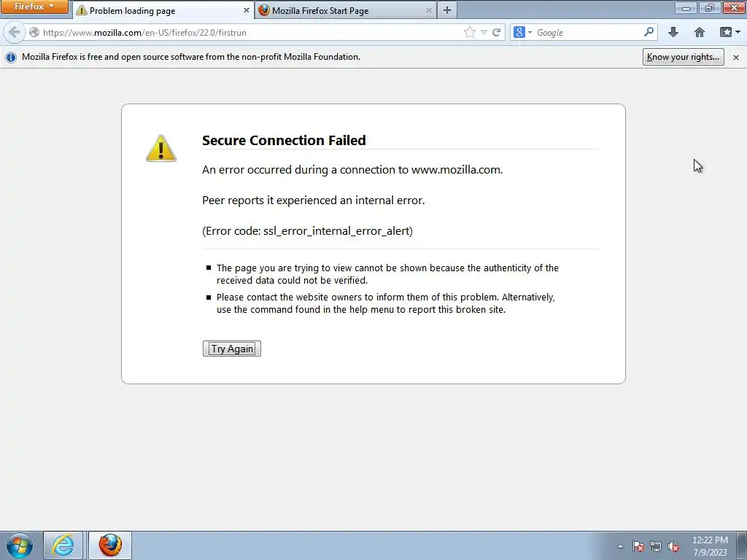
Task: Launch Internet Explorer from the taskbar
Action: [63, 545]
